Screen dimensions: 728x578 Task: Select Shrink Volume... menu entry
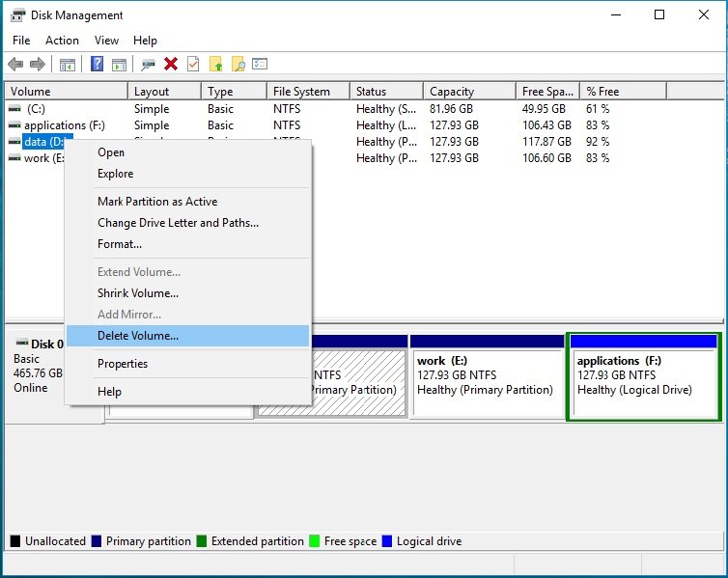(x=187, y=293)
